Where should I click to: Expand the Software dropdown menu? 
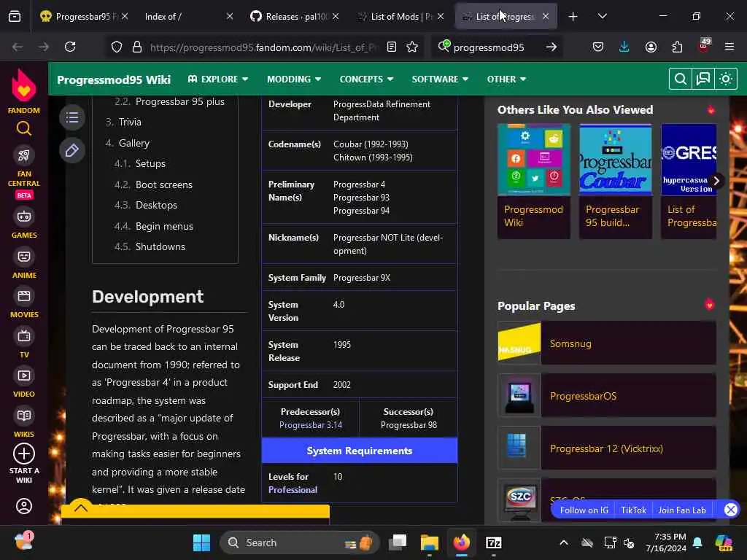(x=440, y=79)
